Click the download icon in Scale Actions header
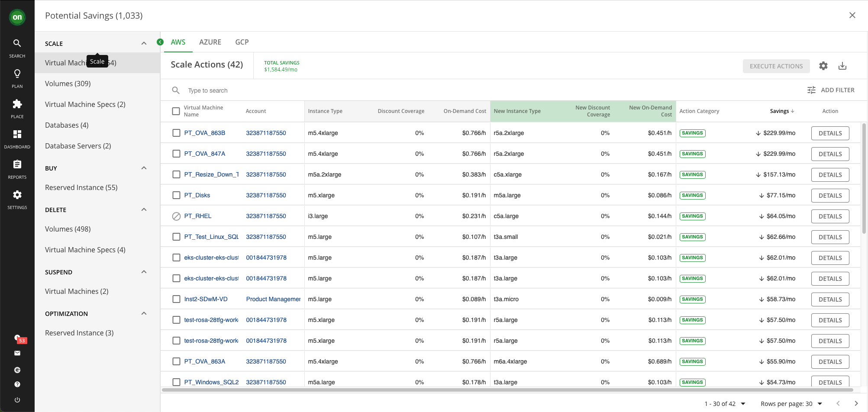Viewport: 868px width, 412px height. (842, 66)
